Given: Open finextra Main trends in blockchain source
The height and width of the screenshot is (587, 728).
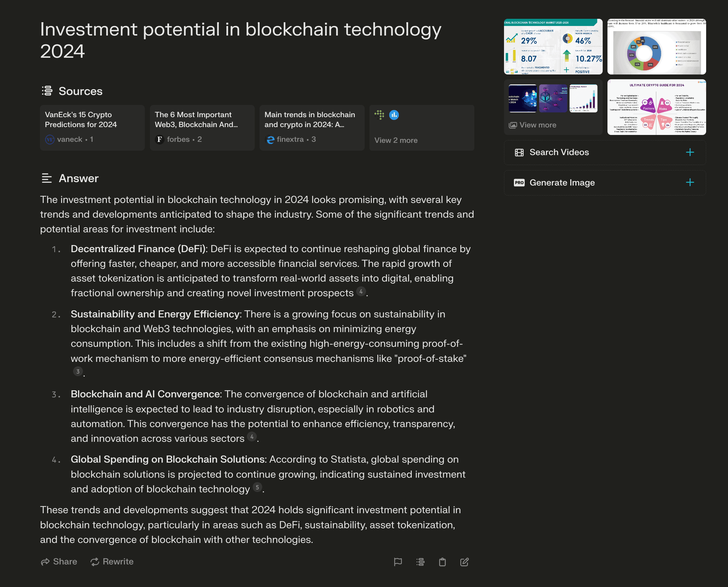Looking at the screenshot, I should [x=312, y=128].
